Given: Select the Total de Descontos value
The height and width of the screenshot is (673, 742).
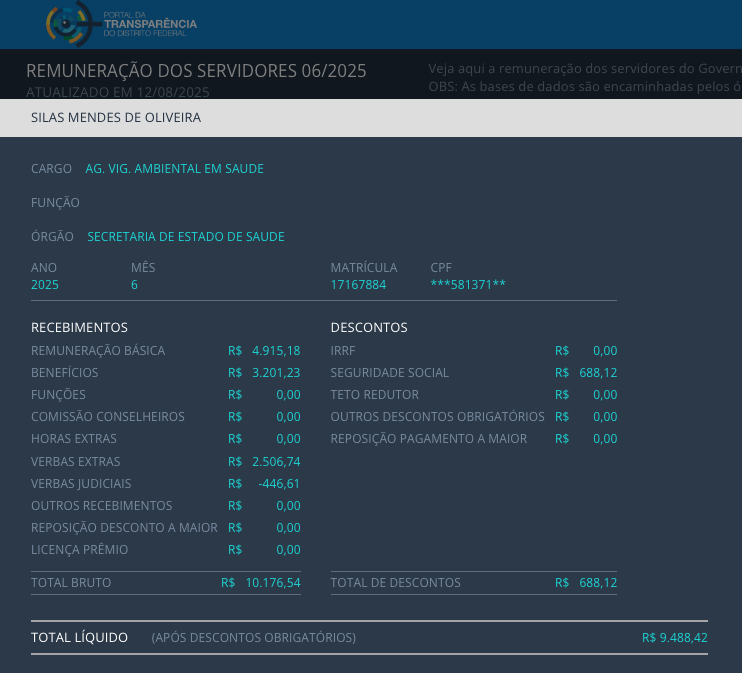Looking at the screenshot, I should pos(597,583).
